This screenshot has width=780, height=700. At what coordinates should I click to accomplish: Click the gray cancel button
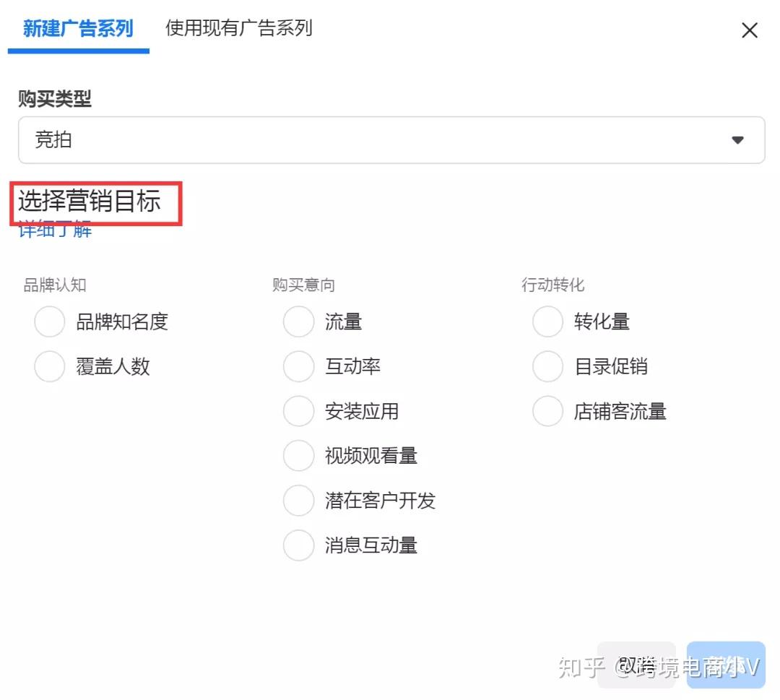coord(636,665)
